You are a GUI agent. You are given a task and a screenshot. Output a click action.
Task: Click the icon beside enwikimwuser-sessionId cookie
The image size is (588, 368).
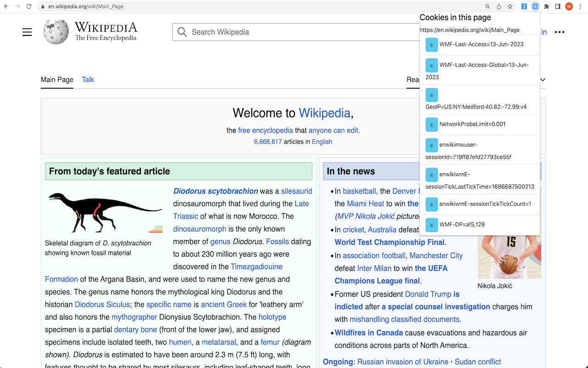(x=431, y=145)
